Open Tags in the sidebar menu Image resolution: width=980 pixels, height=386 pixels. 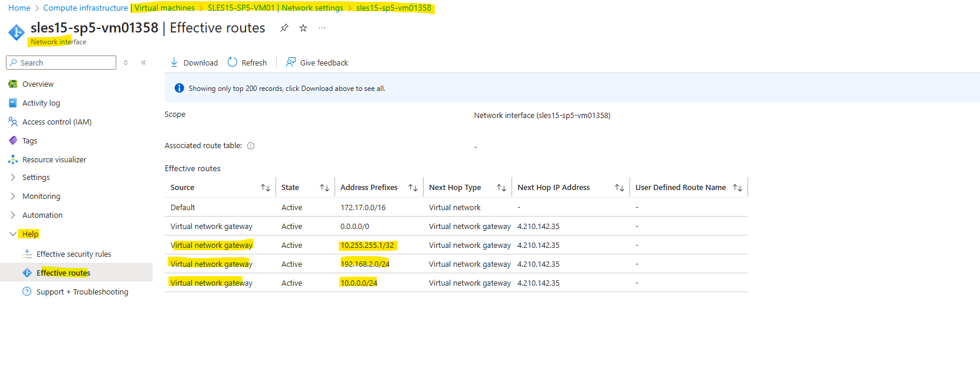(x=30, y=140)
